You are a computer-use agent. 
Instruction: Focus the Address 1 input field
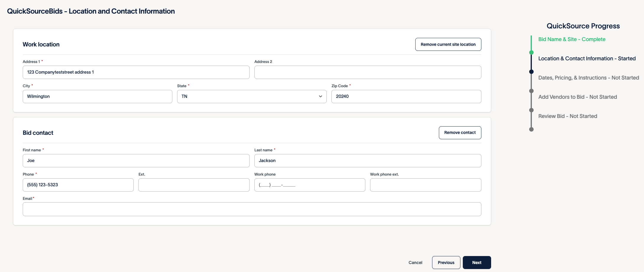(x=136, y=72)
